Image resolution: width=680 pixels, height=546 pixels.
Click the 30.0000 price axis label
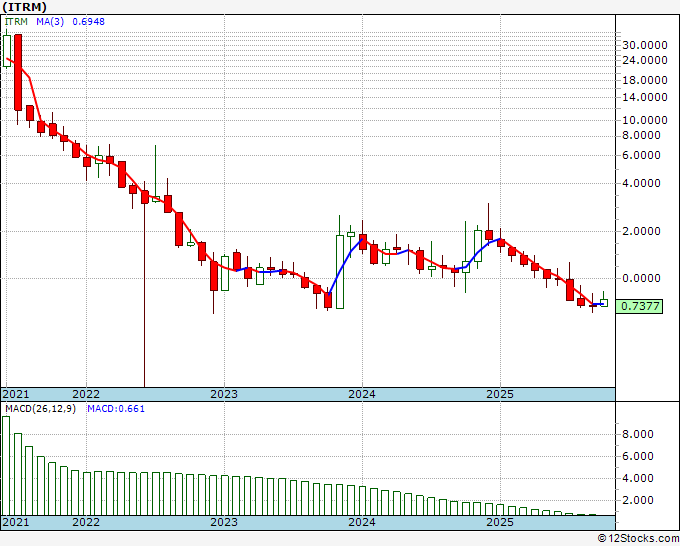[x=644, y=45]
